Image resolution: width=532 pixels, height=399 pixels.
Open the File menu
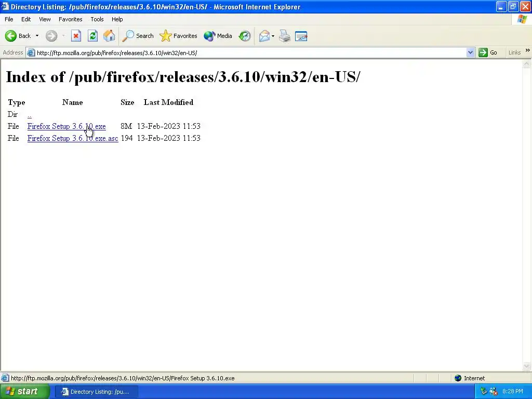click(x=9, y=19)
